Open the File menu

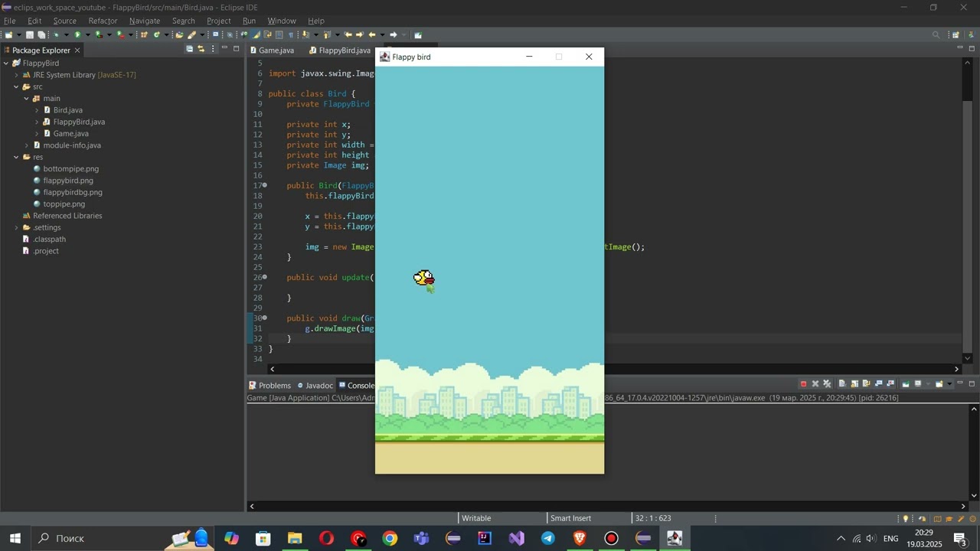(x=10, y=21)
